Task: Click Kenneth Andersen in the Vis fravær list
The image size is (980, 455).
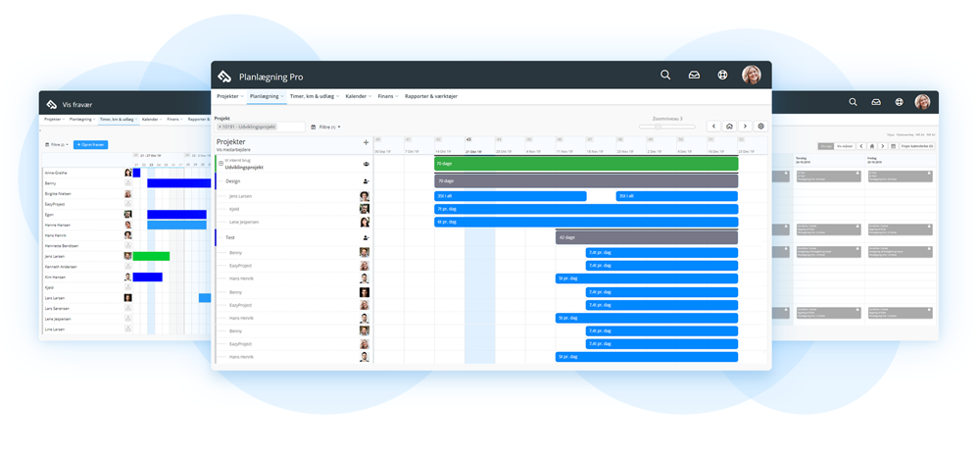Action: point(60,267)
